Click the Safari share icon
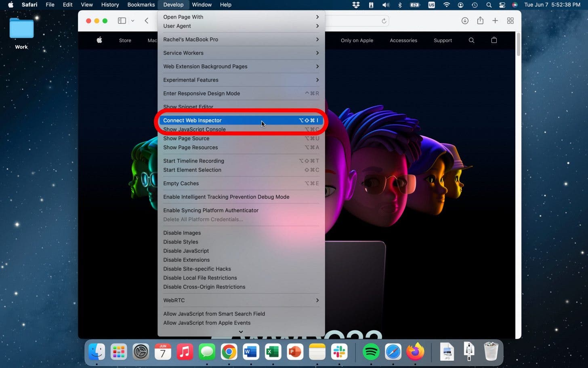 click(x=480, y=21)
